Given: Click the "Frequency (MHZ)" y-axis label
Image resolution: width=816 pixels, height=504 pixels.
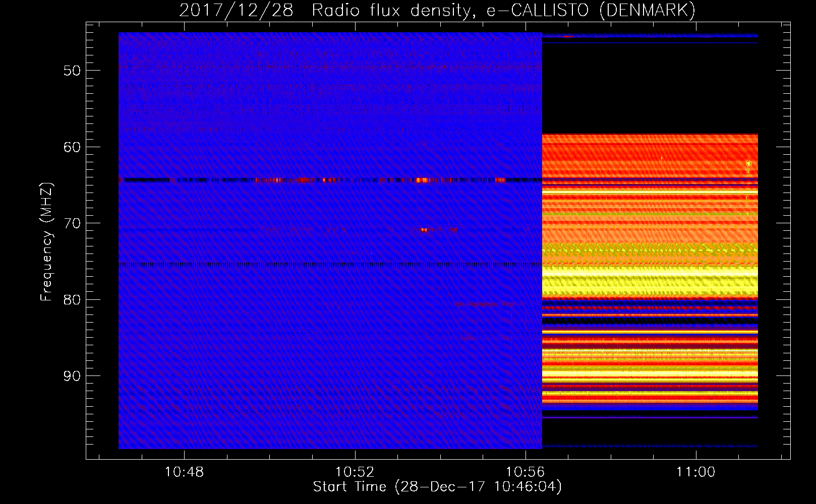Looking at the screenshot, I should point(46,242).
